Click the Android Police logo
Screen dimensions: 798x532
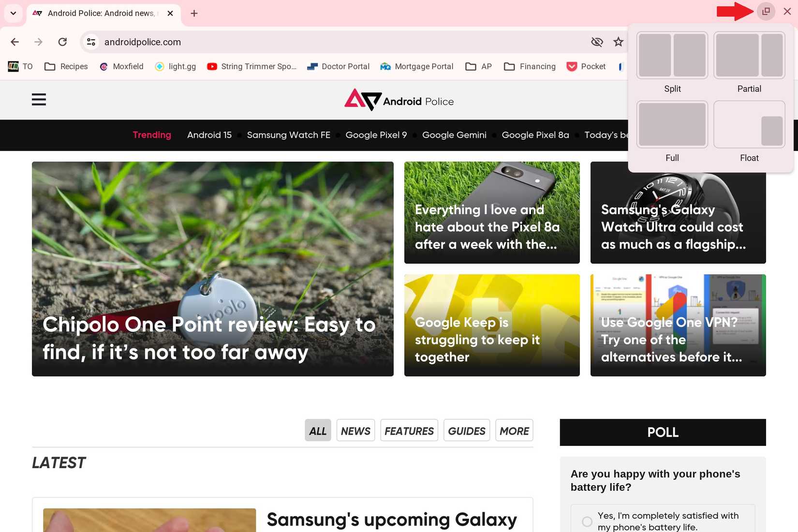click(x=399, y=100)
